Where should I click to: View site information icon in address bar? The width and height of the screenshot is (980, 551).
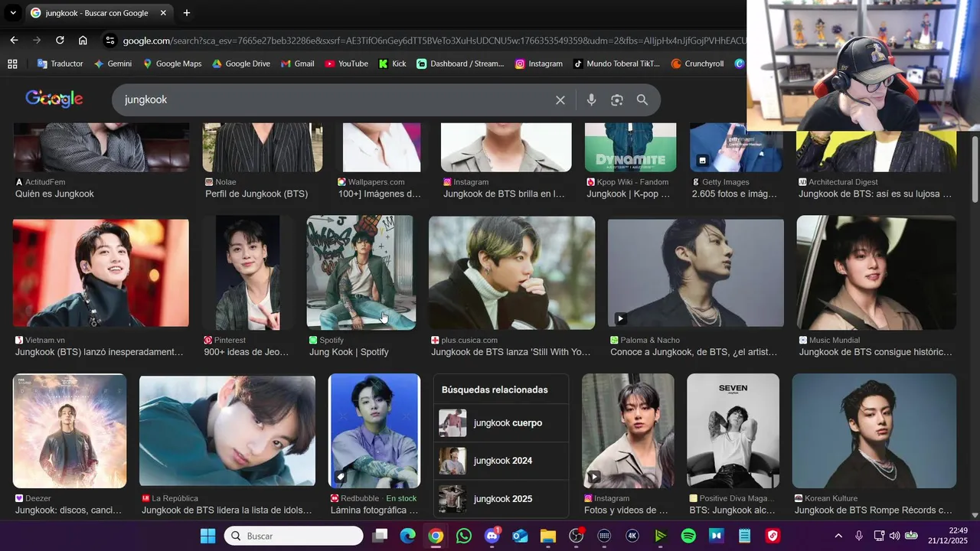(x=109, y=41)
